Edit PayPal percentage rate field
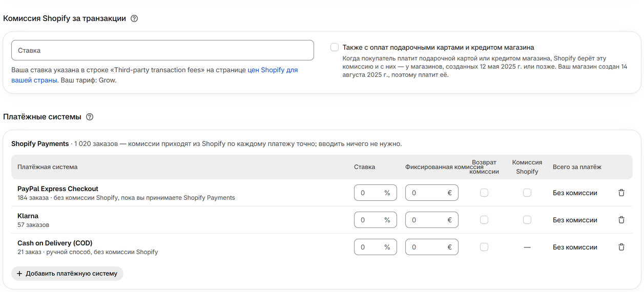This screenshot has height=292, width=644. [376, 193]
